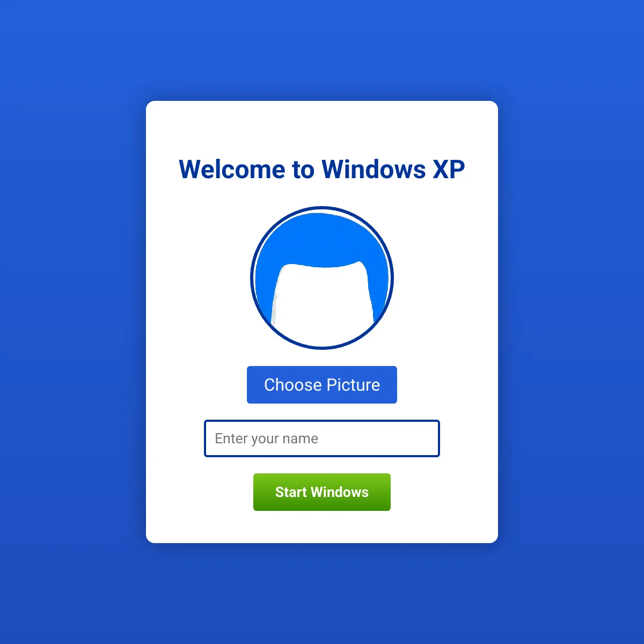Click the Enter your name placeholder text

[x=266, y=438]
